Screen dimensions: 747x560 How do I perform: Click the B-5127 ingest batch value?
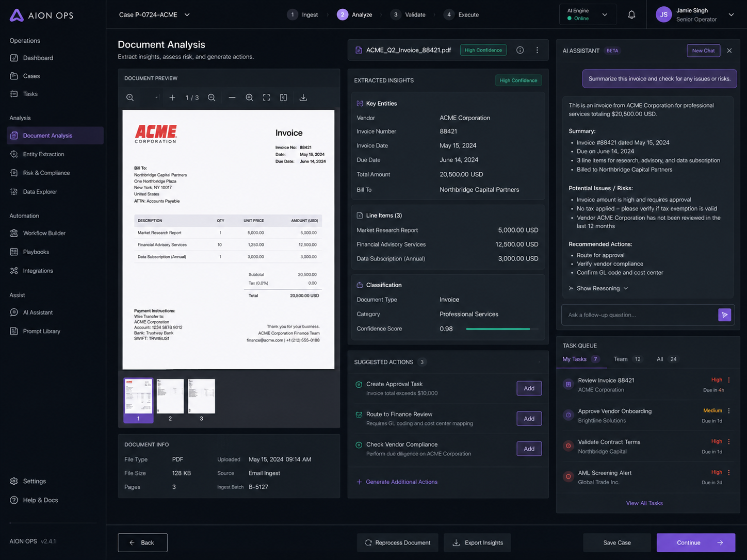pyautogui.click(x=258, y=487)
